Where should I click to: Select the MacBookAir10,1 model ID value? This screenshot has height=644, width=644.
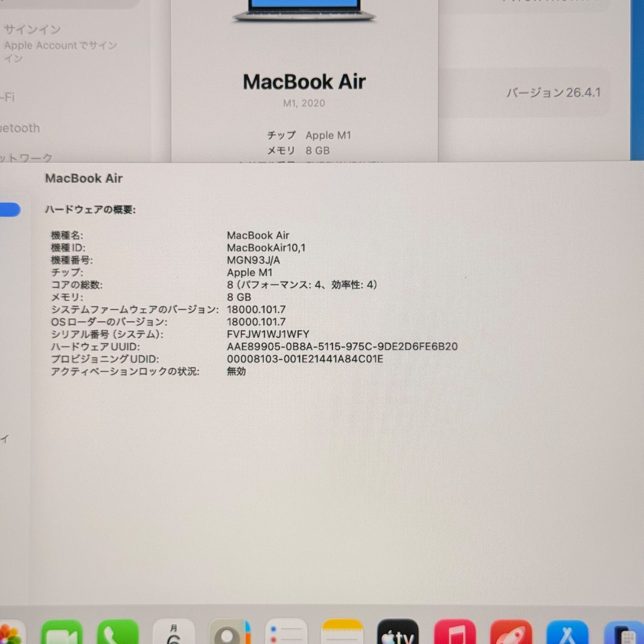(266, 248)
